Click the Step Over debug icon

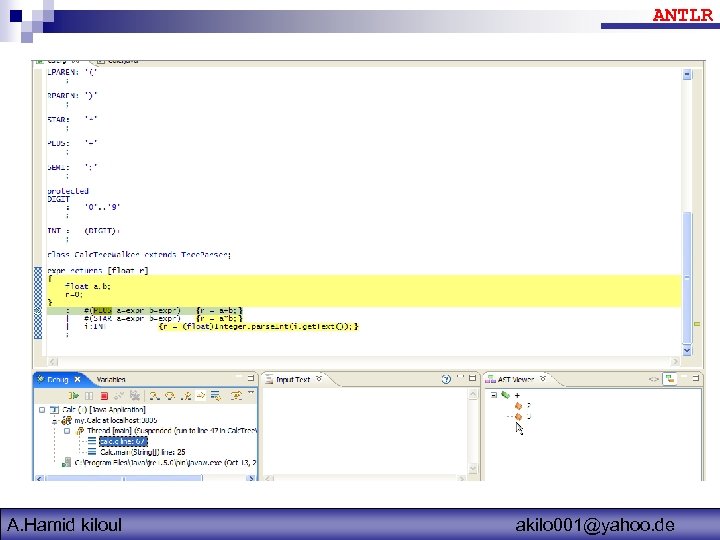[x=170, y=396]
